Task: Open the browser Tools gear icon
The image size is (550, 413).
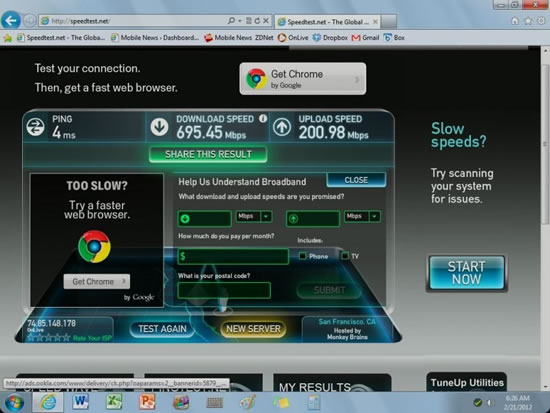Action: click(541, 21)
